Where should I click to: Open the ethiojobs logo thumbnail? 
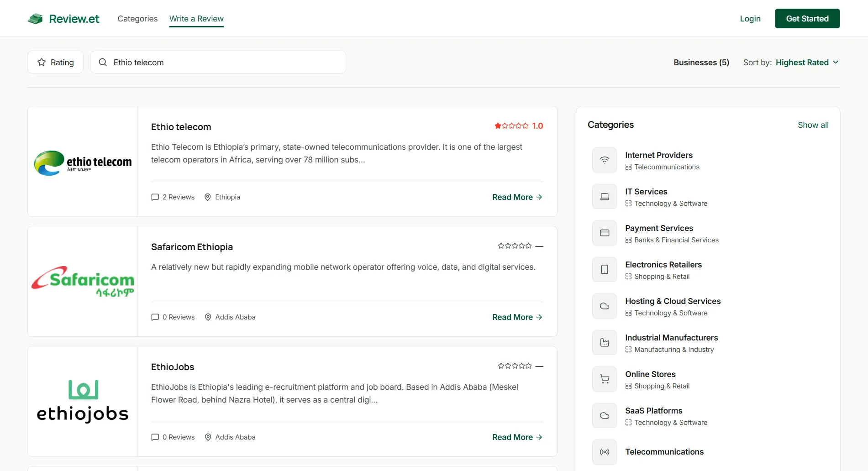click(83, 401)
